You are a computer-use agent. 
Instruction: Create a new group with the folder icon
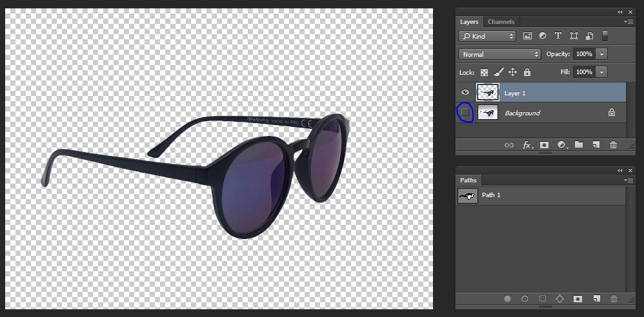click(x=579, y=145)
